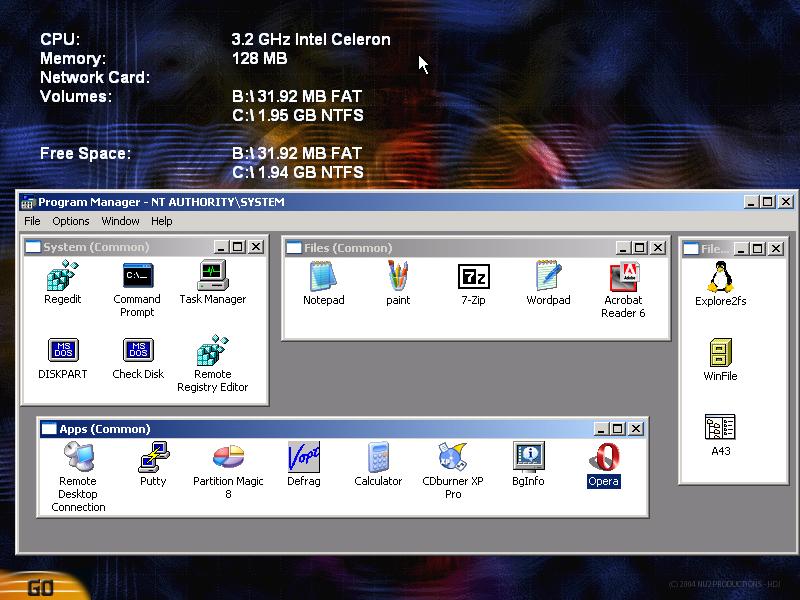Click the Opera browser icon

pyautogui.click(x=604, y=457)
